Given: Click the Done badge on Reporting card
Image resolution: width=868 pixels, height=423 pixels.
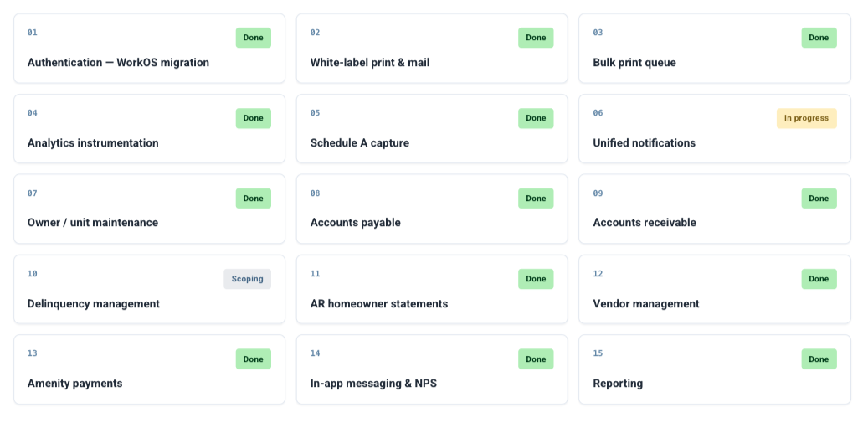Looking at the screenshot, I should coord(819,359).
